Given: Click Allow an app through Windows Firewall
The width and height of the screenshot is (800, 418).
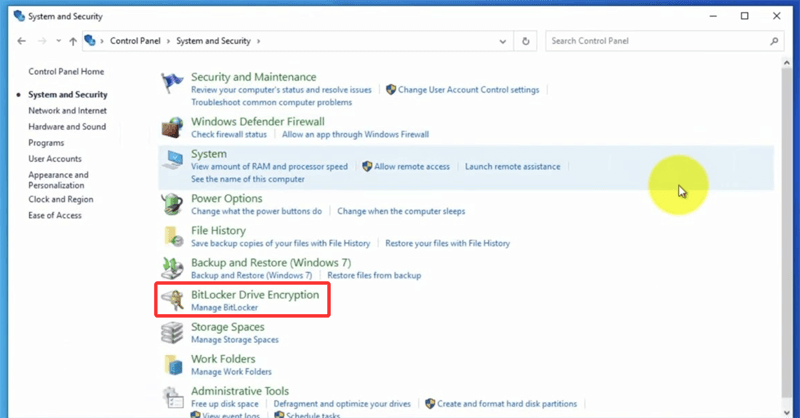Looking at the screenshot, I should point(355,135).
